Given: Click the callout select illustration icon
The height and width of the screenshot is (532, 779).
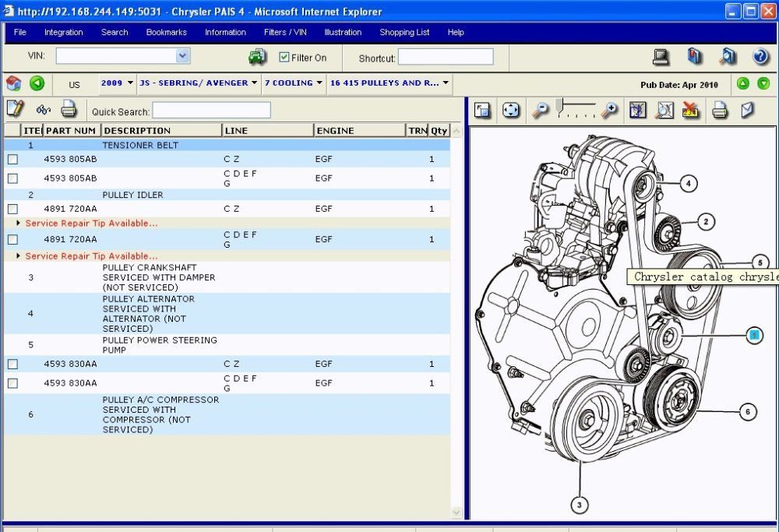Looking at the screenshot, I should [x=638, y=110].
